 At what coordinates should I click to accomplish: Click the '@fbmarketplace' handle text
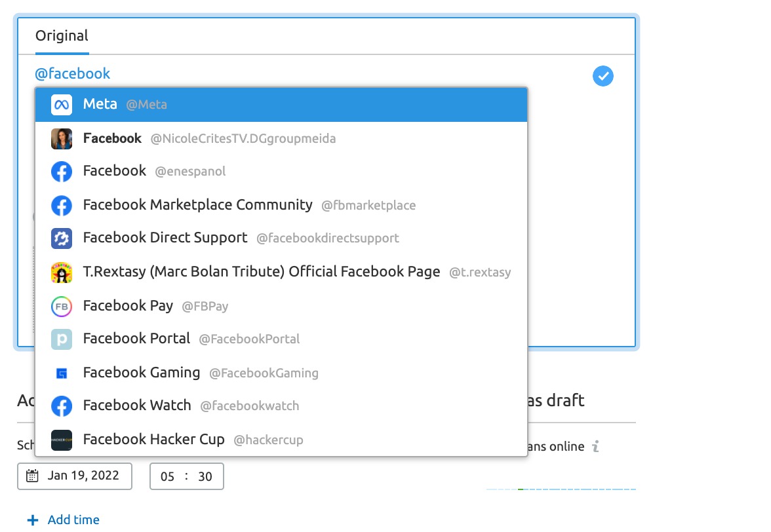tap(368, 205)
